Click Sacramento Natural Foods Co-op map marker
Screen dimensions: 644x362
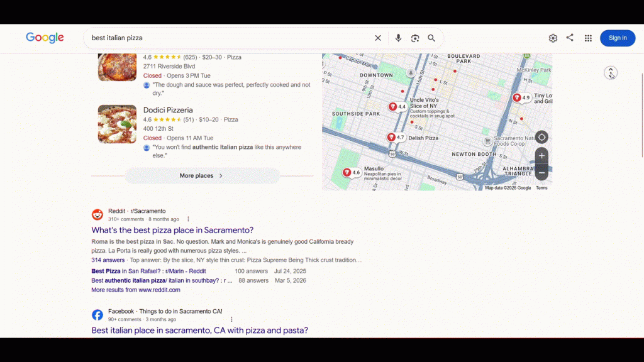click(487, 141)
